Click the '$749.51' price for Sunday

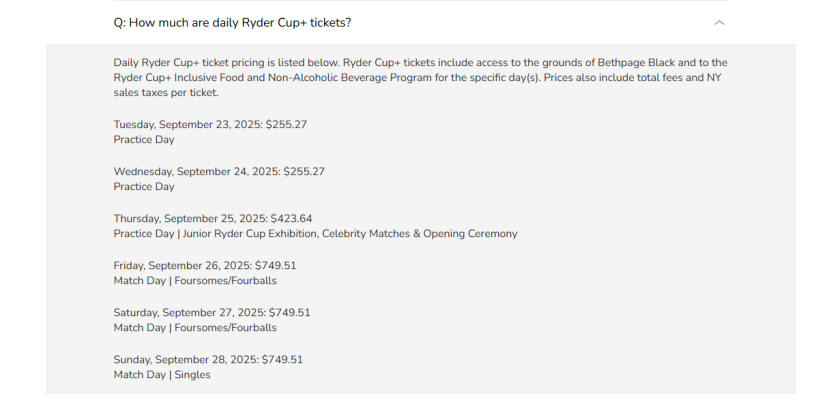282,360
